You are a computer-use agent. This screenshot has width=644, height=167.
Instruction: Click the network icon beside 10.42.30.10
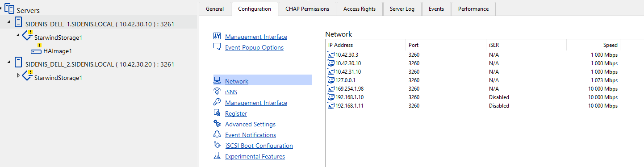point(331,63)
